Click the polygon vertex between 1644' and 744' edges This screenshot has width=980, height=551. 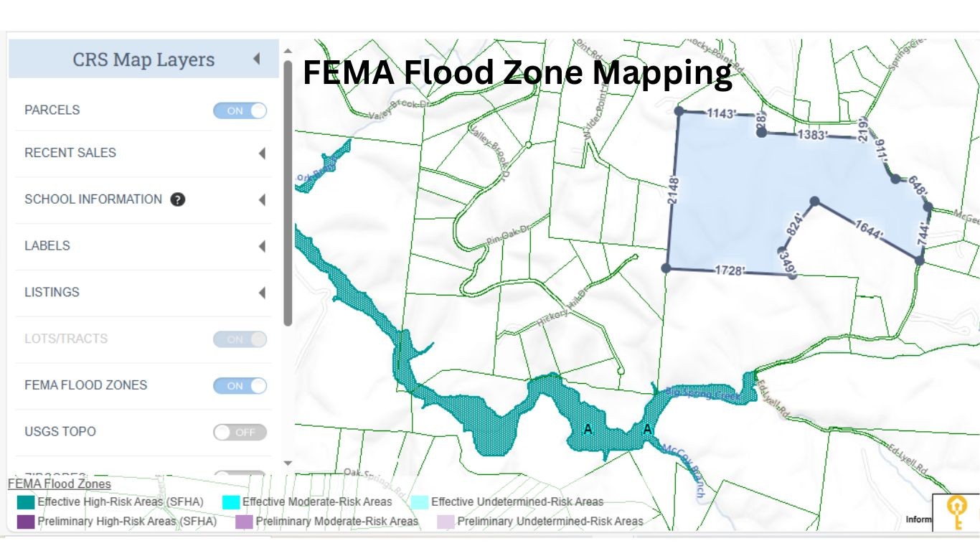(920, 260)
